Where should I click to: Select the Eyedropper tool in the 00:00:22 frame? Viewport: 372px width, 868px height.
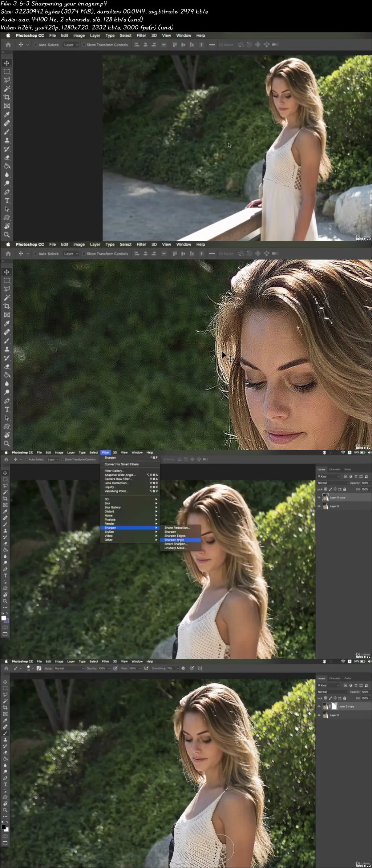[x=7, y=114]
